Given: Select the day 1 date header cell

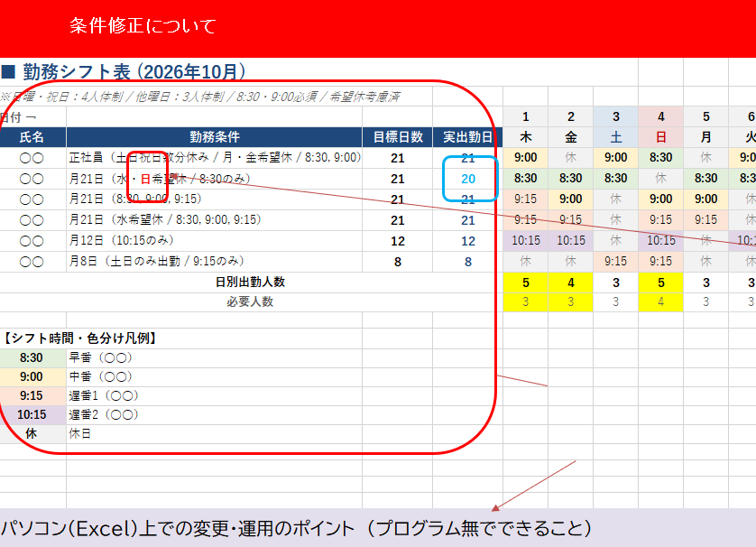Looking at the screenshot, I should point(526,116).
